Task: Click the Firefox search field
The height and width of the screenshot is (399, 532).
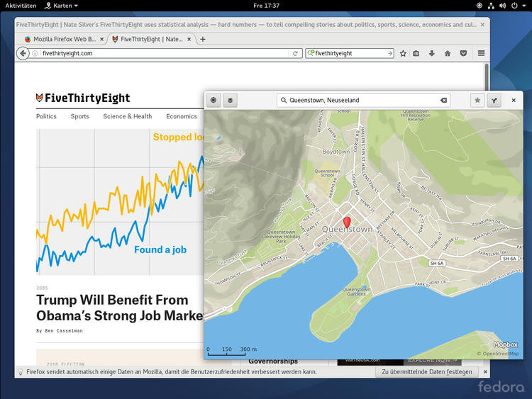Action: [x=350, y=53]
